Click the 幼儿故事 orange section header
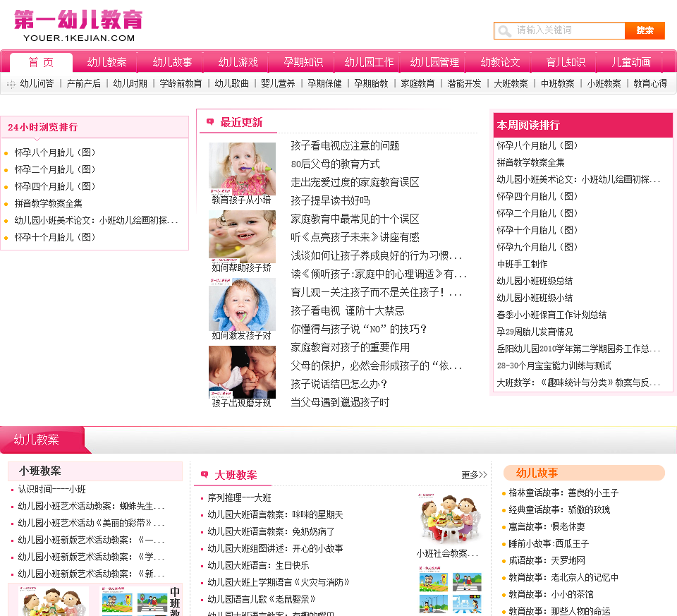The image size is (677, 616). coord(584,473)
